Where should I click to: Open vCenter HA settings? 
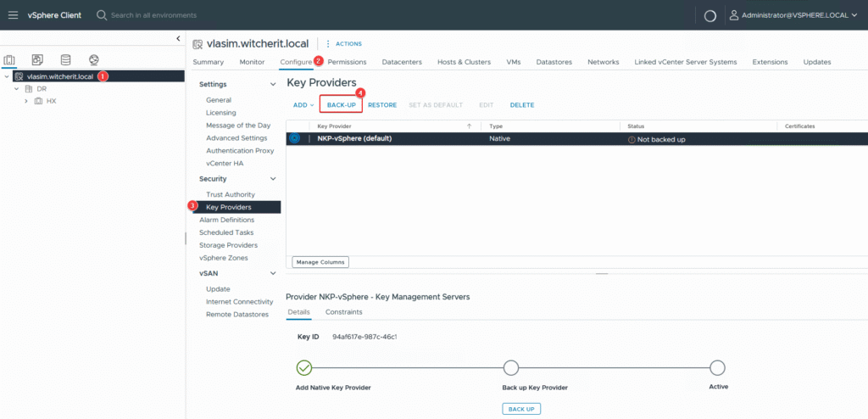pos(225,164)
